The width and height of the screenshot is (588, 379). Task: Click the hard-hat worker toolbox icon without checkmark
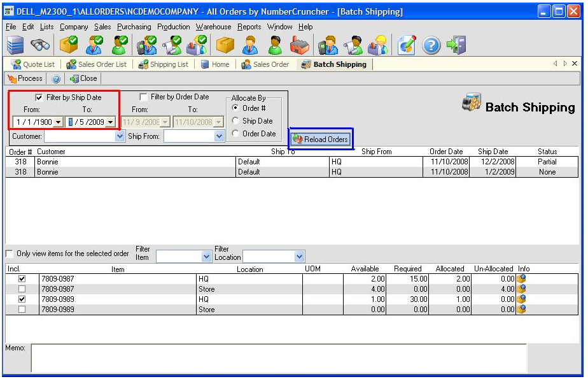click(x=377, y=45)
